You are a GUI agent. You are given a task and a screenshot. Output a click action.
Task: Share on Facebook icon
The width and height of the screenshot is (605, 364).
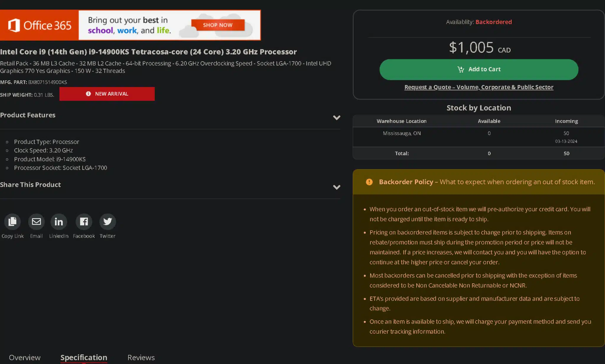[x=84, y=221]
